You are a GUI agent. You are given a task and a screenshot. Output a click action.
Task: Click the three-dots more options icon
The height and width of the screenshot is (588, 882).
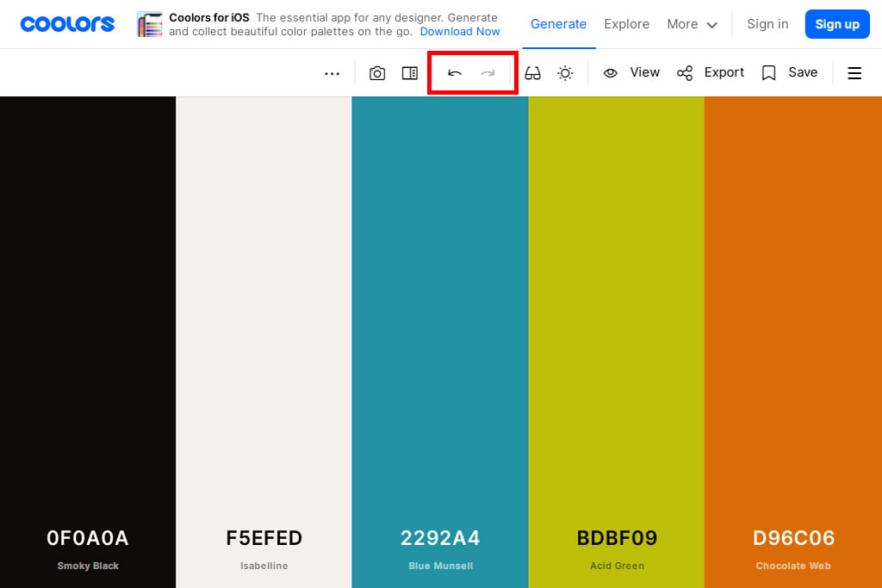[x=332, y=73]
